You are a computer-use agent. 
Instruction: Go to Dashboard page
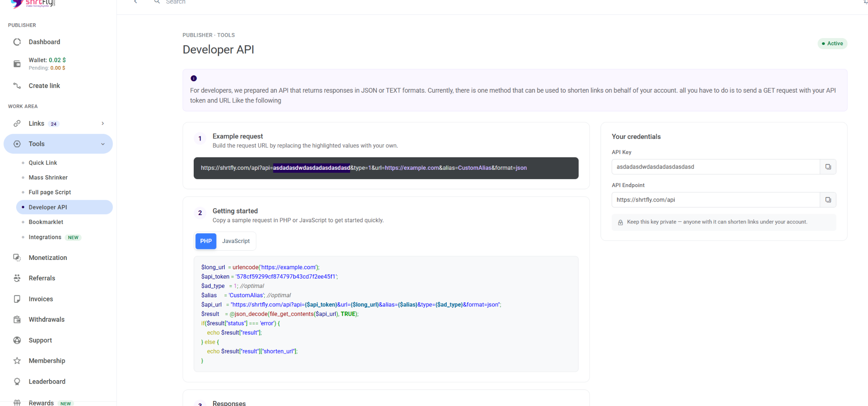[44, 42]
